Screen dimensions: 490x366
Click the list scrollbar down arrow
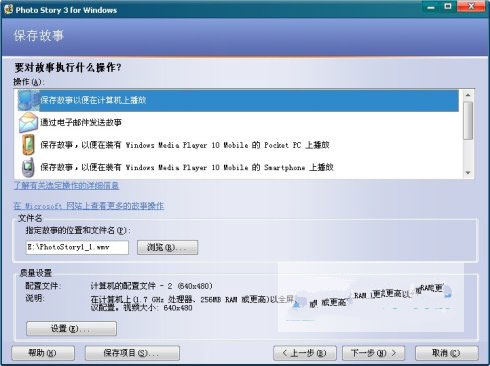(468, 173)
